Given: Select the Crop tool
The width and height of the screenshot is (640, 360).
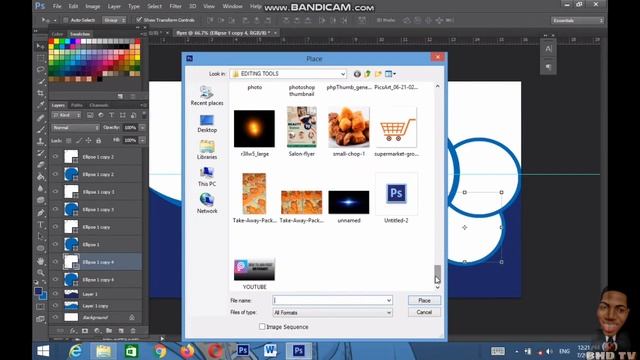Looking at the screenshot, I should [40, 93].
